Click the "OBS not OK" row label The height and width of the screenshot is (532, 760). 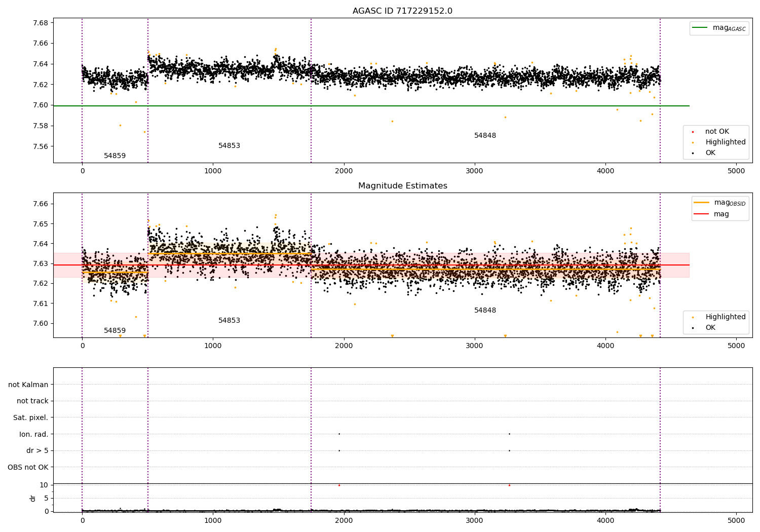tap(28, 467)
